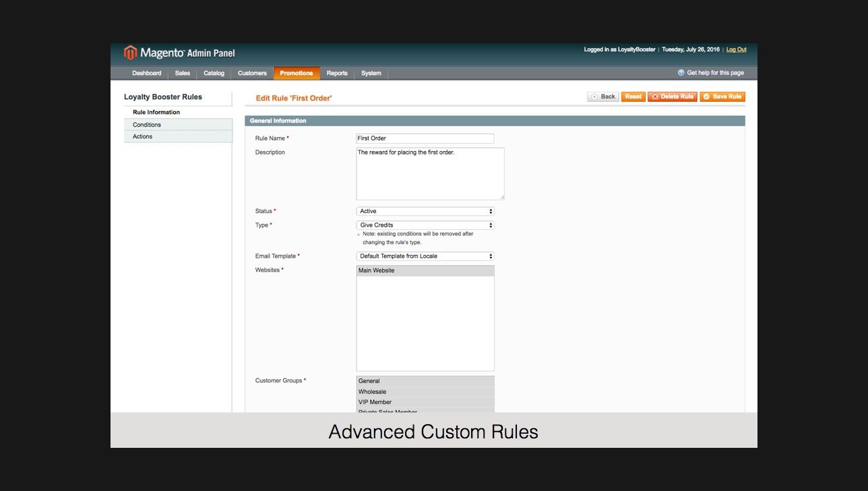Viewport: 868px width, 491px height.
Task: Open the Type dropdown
Action: tap(425, 225)
